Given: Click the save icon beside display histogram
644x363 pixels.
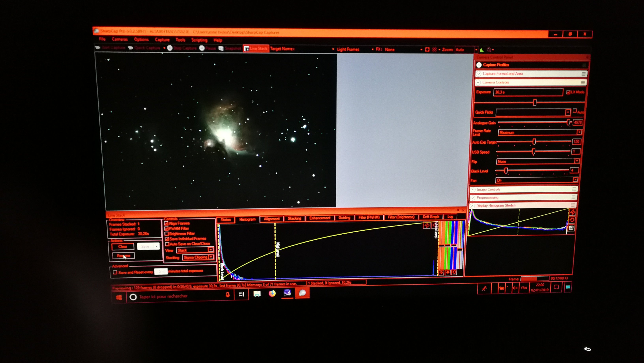Looking at the screenshot, I should coord(571,228).
